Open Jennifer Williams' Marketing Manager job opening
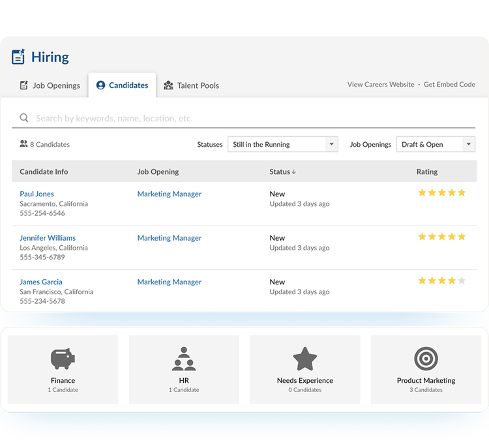Image resolution: width=489 pixels, height=448 pixels. (x=170, y=238)
